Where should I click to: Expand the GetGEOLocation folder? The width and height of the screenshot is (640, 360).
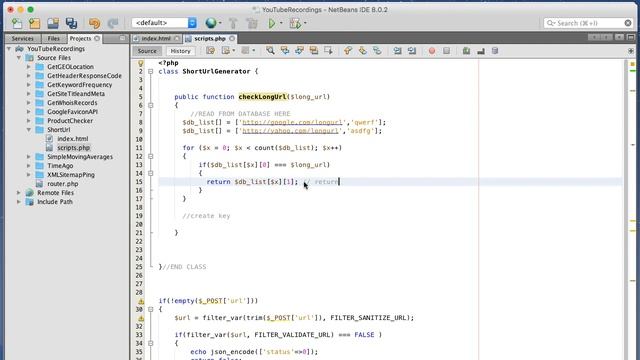[x=29, y=67]
